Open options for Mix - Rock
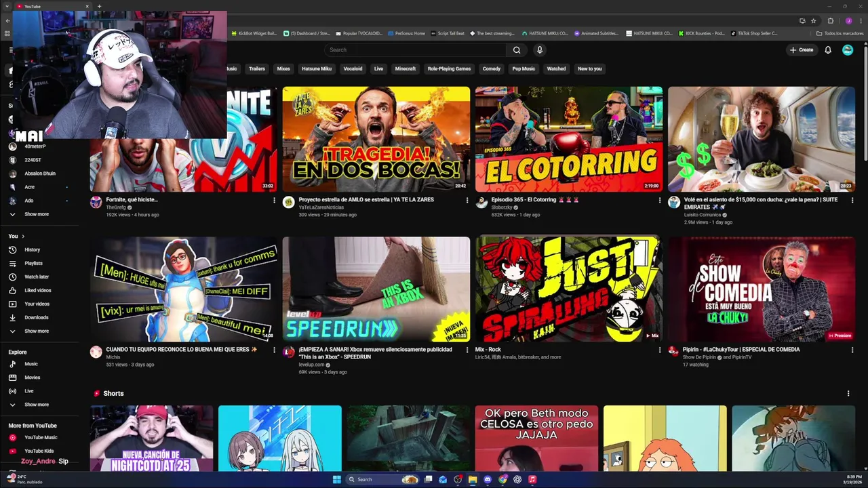 659,350
